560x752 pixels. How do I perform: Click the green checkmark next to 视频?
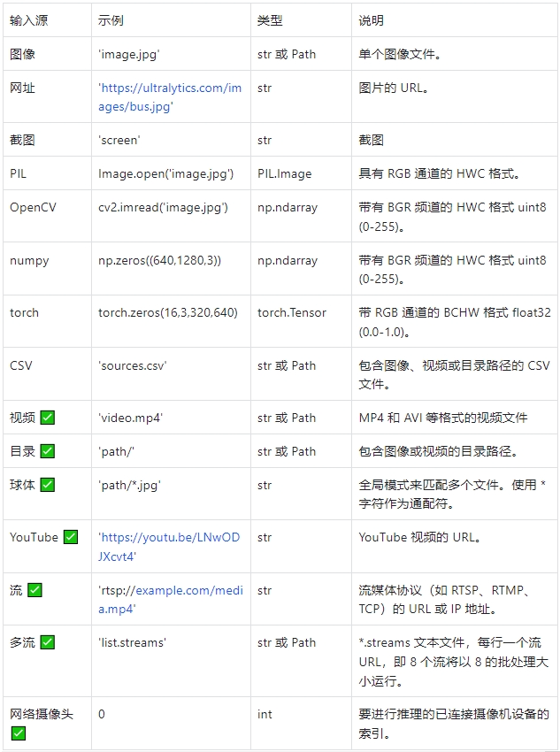(x=48, y=418)
